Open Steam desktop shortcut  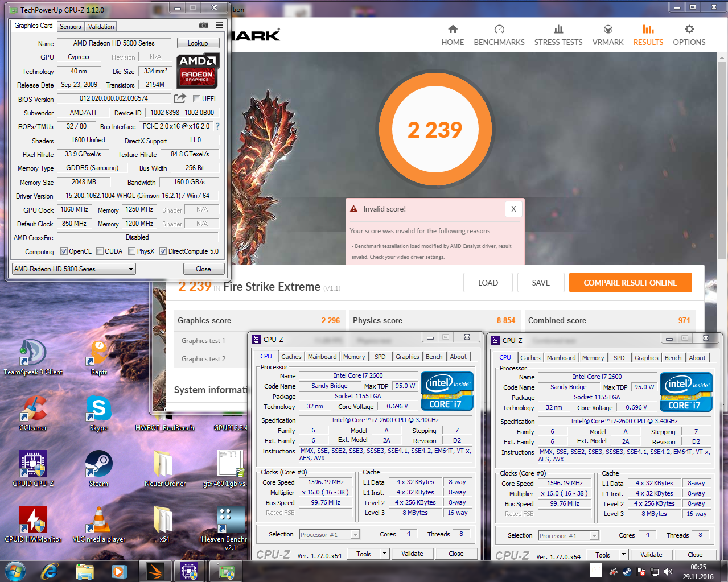click(x=98, y=469)
